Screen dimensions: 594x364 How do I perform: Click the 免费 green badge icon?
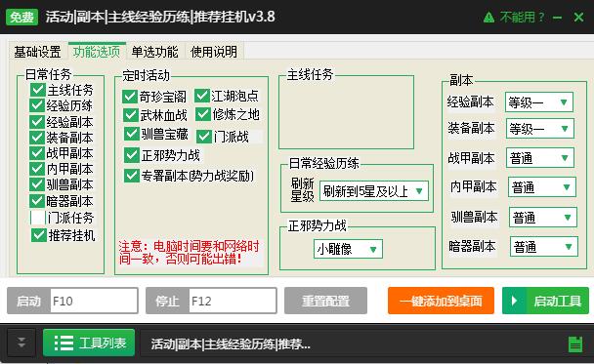(21, 17)
